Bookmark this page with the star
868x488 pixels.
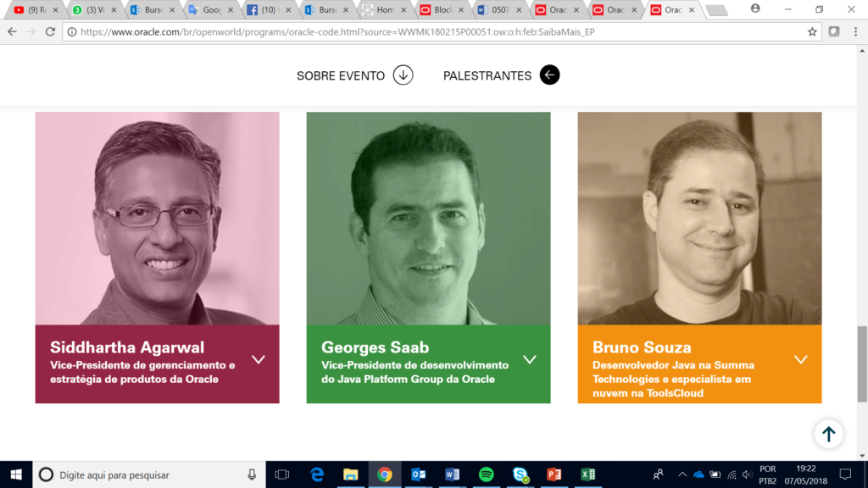point(812,32)
